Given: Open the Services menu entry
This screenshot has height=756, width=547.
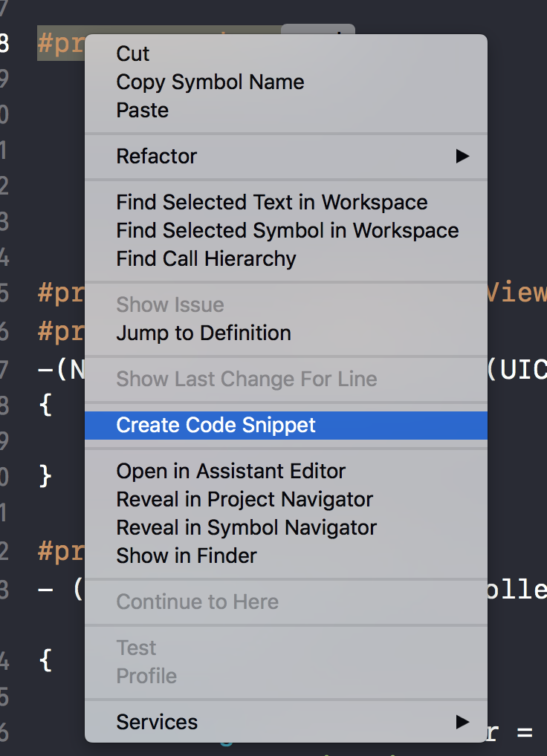Looking at the screenshot, I should point(157,722).
